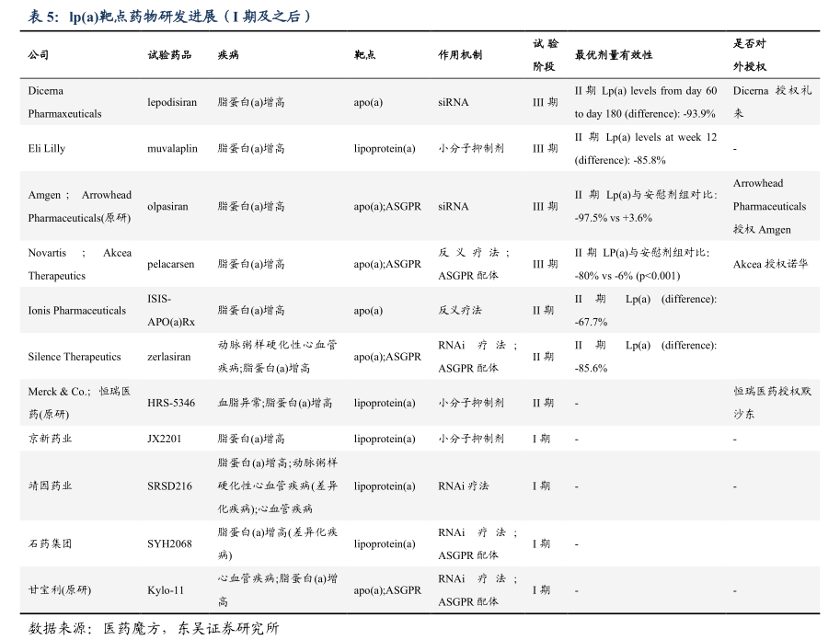The width and height of the screenshot is (840, 640).
Task: Click the '-67.7%' efficacy cell for Ionis
Action: coord(646,311)
